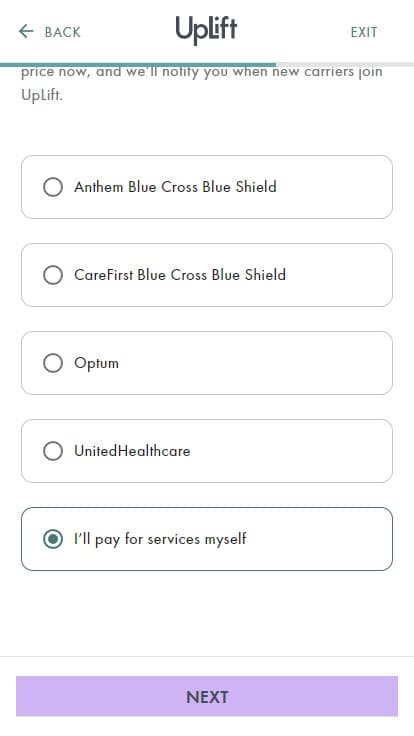Click the UpLift logo

tap(207, 31)
